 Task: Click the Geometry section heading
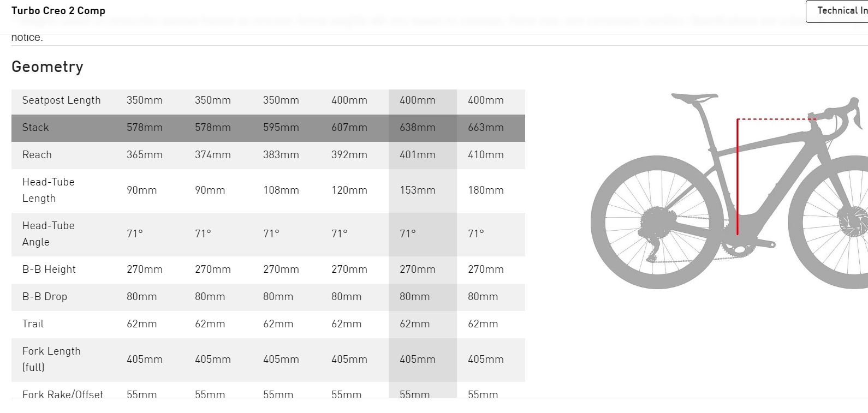pyautogui.click(x=47, y=67)
